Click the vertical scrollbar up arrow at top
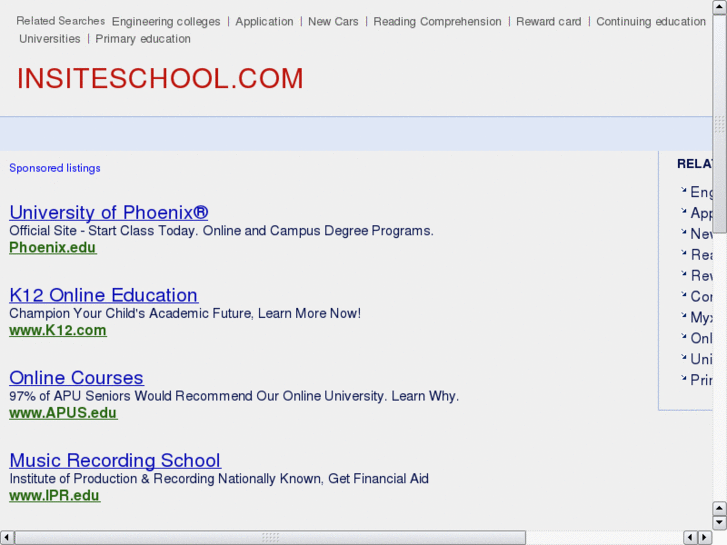This screenshot has width=727, height=545. (x=719, y=6)
